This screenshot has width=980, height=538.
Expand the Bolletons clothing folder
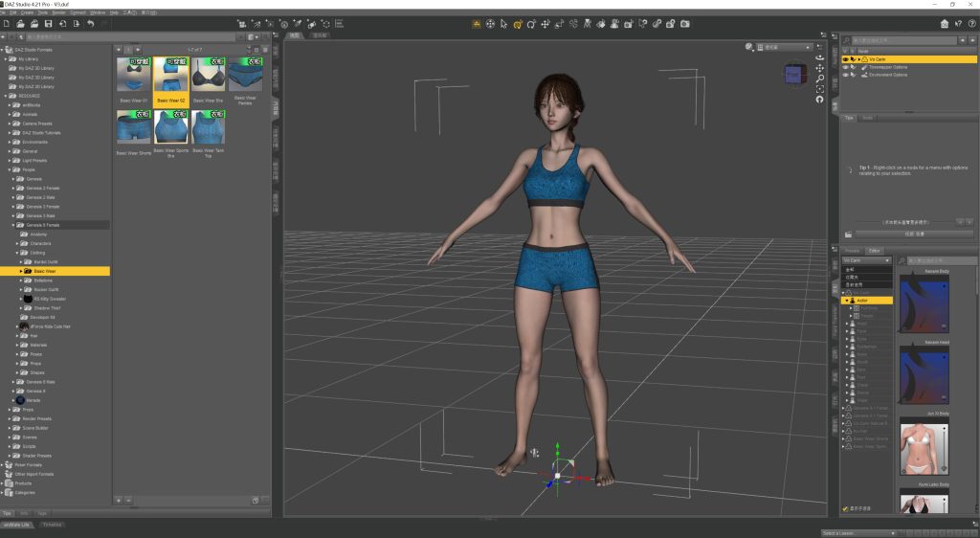pyautogui.click(x=21, y=280)
